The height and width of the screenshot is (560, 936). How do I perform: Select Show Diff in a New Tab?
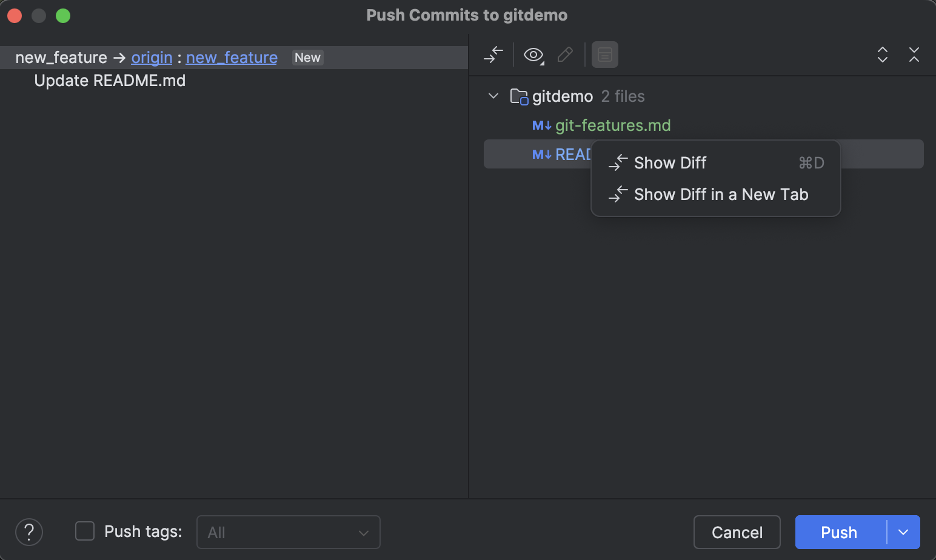pyautogui.click(x=721, y=194)
